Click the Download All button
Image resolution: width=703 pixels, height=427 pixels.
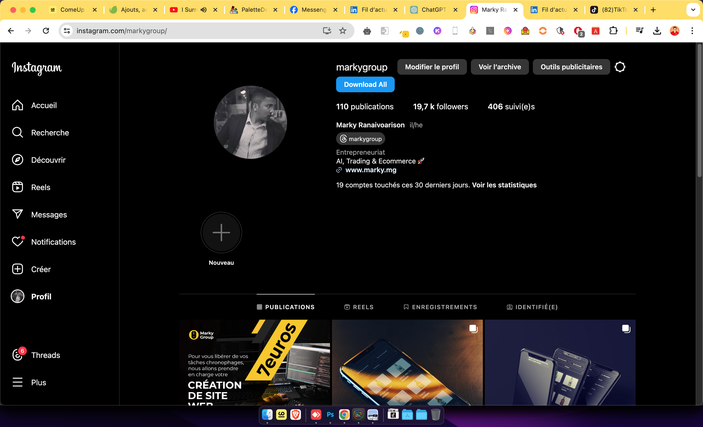coord(365,85)
